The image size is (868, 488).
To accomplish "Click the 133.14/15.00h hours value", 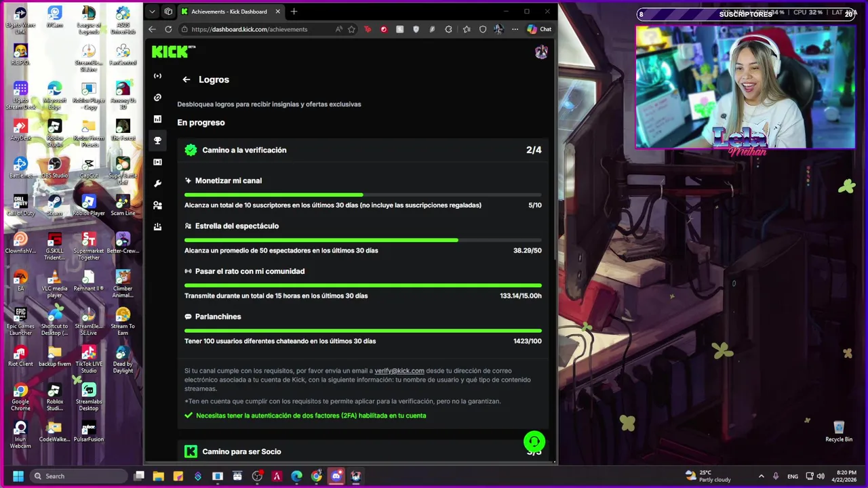I will point(520,296).
